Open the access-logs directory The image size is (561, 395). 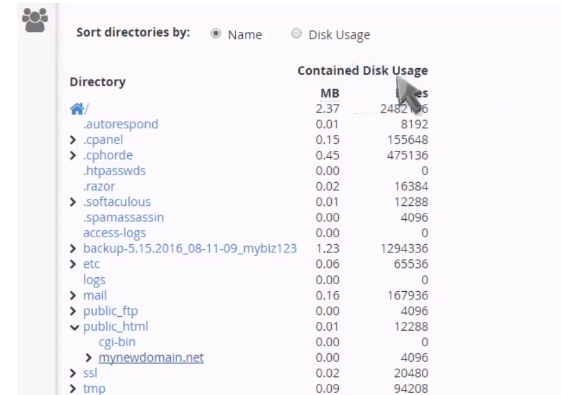[114, 233]
